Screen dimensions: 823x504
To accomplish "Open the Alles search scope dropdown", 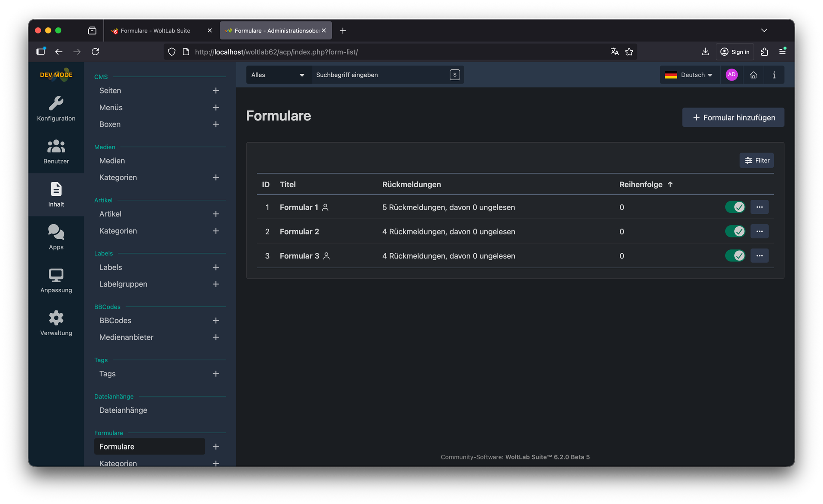I will [278, 75].
